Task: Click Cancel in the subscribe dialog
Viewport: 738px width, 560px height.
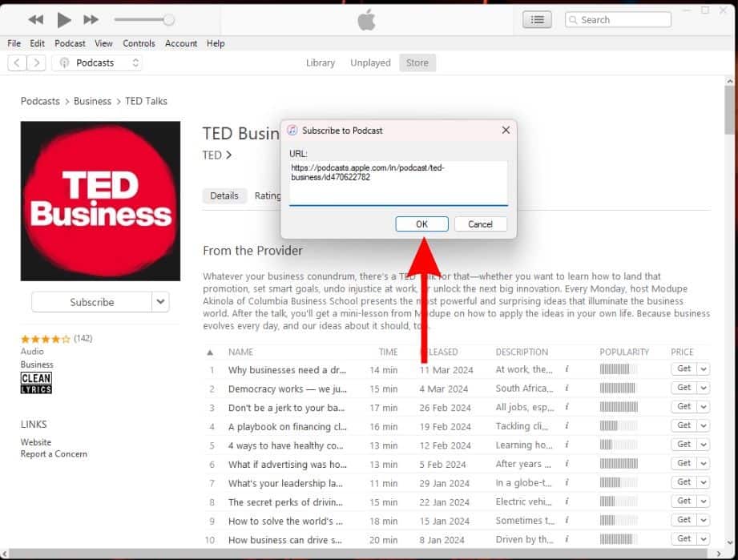Action: 480,224
